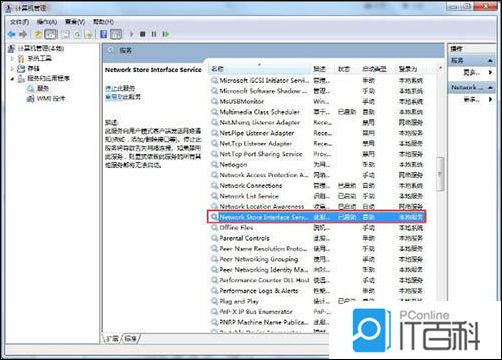
Task: Expand the System Tools tree node
Action: click(13, 59)
